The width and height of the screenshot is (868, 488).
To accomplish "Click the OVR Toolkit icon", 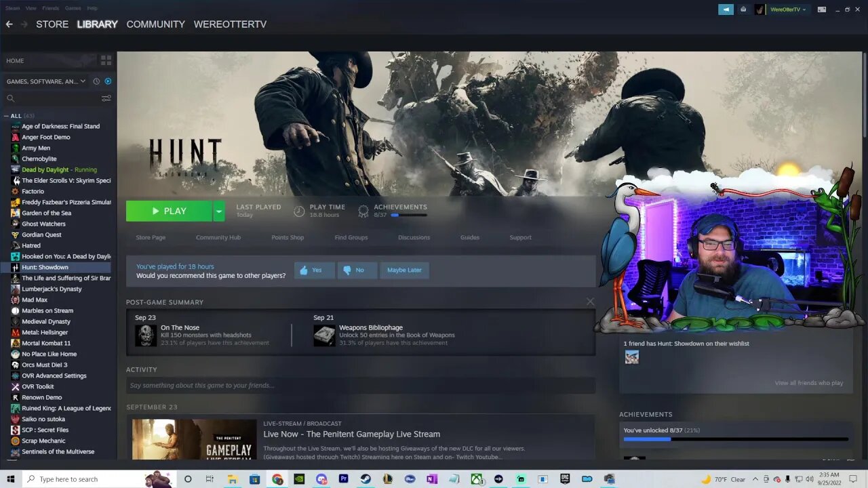I will [x=16, y=386].
